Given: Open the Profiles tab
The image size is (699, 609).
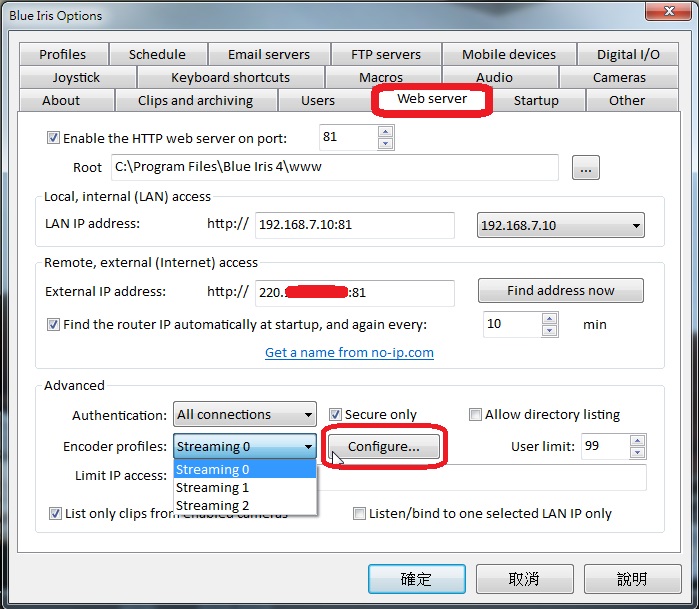Looking at the screenshot, I should pos(63,54).
